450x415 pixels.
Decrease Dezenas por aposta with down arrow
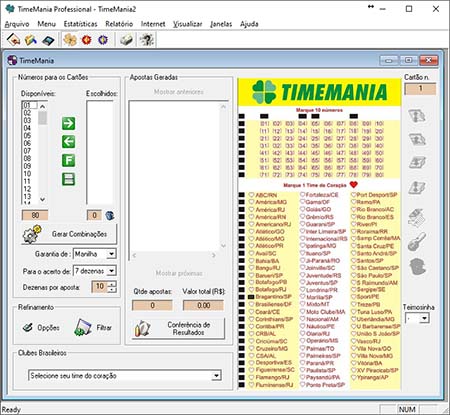[113, 289]
